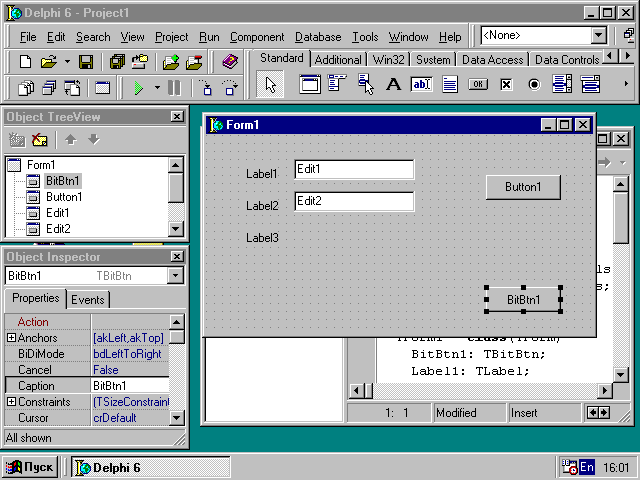The width and height of the screenshot is (640, 480).
Task: Show more palette components arrow
Action: (x=626, y=84)
